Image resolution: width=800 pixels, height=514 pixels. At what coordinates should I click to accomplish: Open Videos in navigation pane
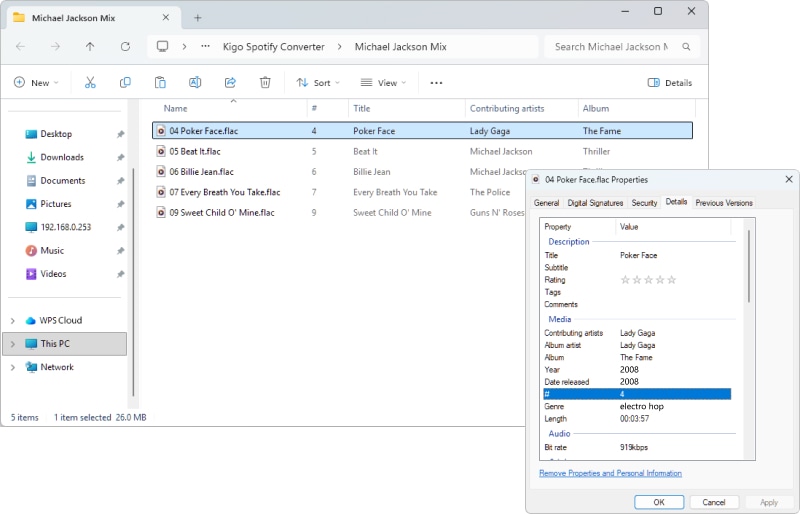[53, 274]
